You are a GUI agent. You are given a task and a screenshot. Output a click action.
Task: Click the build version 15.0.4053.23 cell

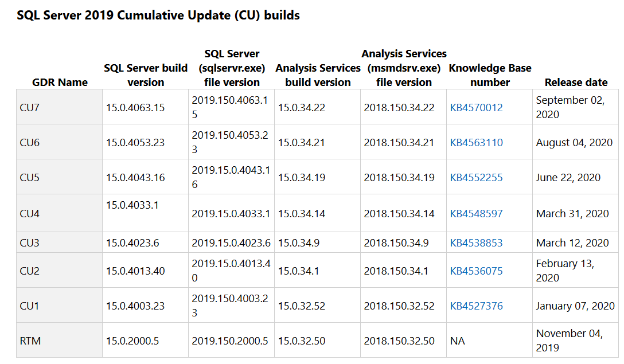tap(135, 143)
